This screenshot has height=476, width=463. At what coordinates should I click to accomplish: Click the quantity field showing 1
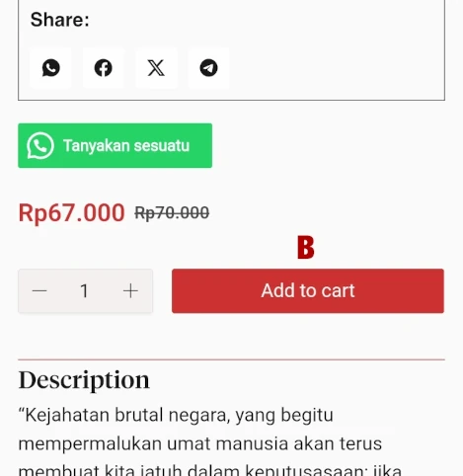coord(84,291)
